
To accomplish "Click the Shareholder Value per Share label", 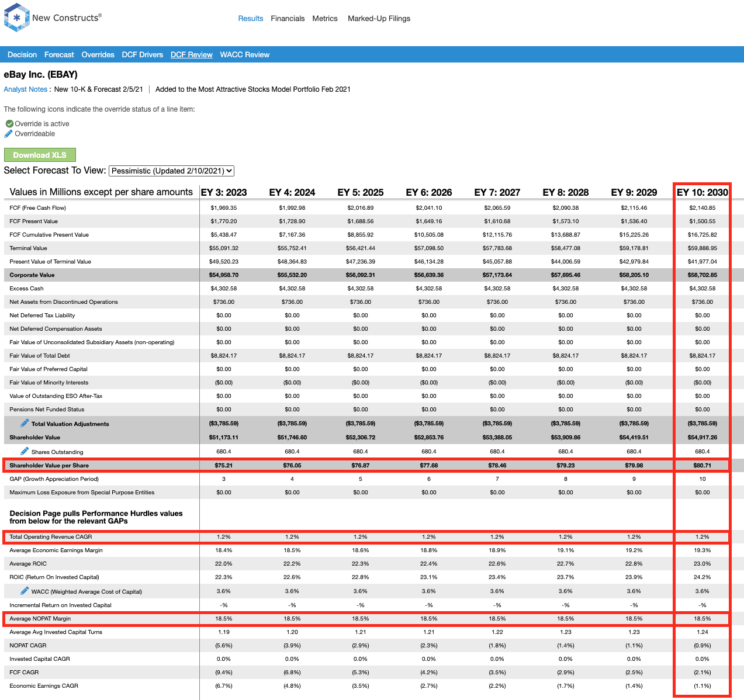I will (x=49, y=466).
